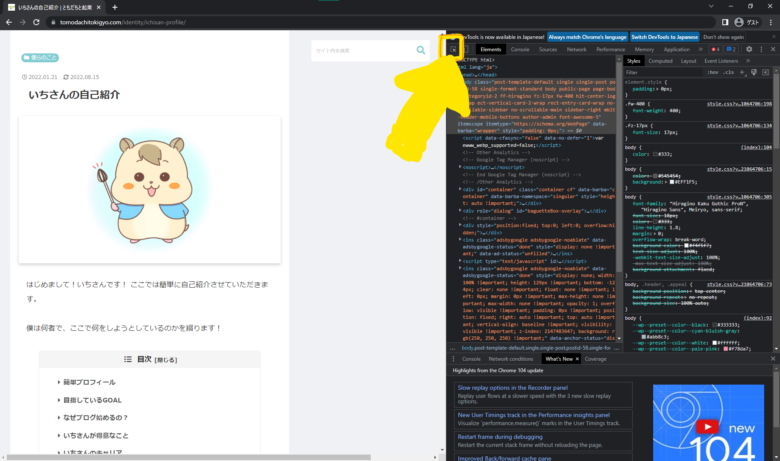The height and width of the screenshot is (461, 780).
Task: Open the Application tab
Action: tap(677, 49)
